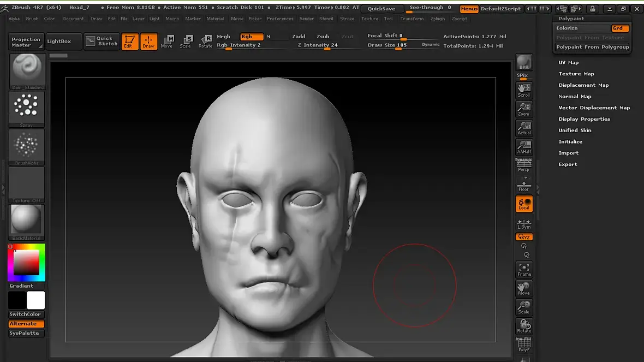Click the white secondary color swatch
The height and width of the screenshot is (362, 644).
click(x=36, y=300)
